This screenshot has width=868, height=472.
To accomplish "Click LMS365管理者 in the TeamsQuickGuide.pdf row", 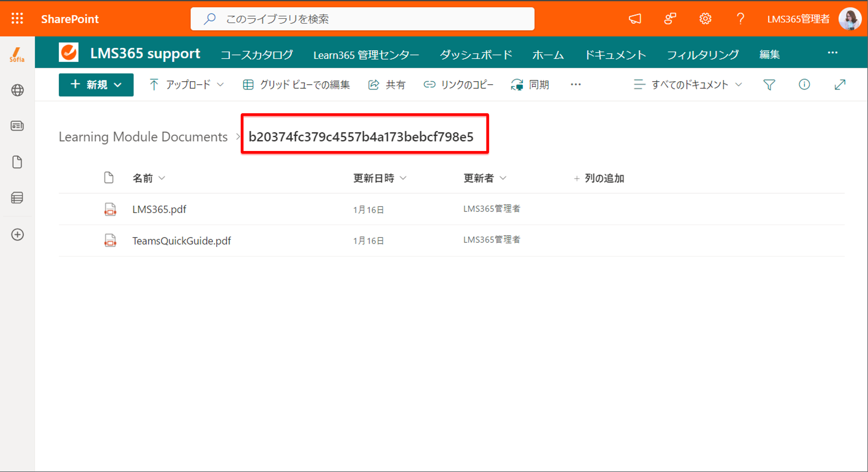I will [492, 240].
